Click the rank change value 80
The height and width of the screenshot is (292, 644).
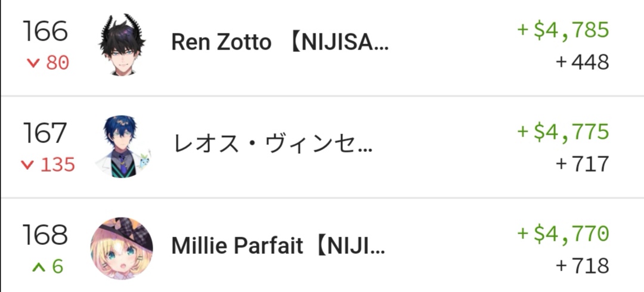click(x=58, y=63)
